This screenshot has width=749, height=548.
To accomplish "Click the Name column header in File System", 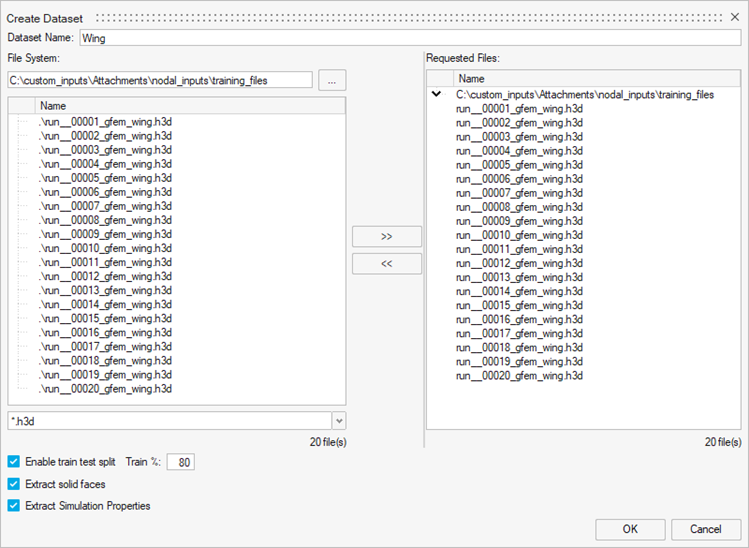I will point(54,106).
